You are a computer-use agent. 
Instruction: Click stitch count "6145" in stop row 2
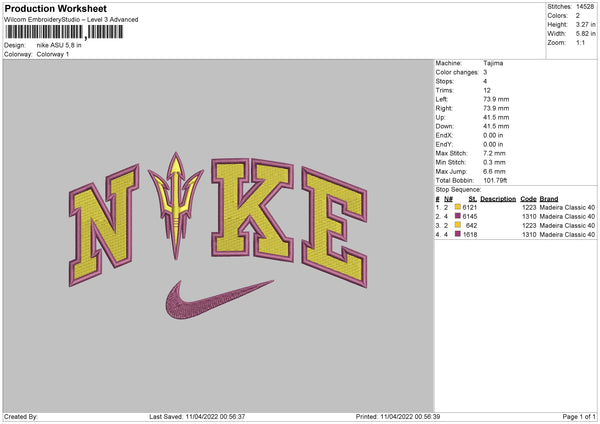470,216
